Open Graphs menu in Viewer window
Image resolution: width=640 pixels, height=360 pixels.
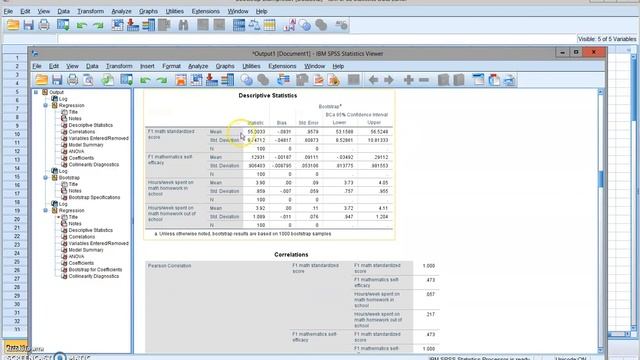coord(225,66)
